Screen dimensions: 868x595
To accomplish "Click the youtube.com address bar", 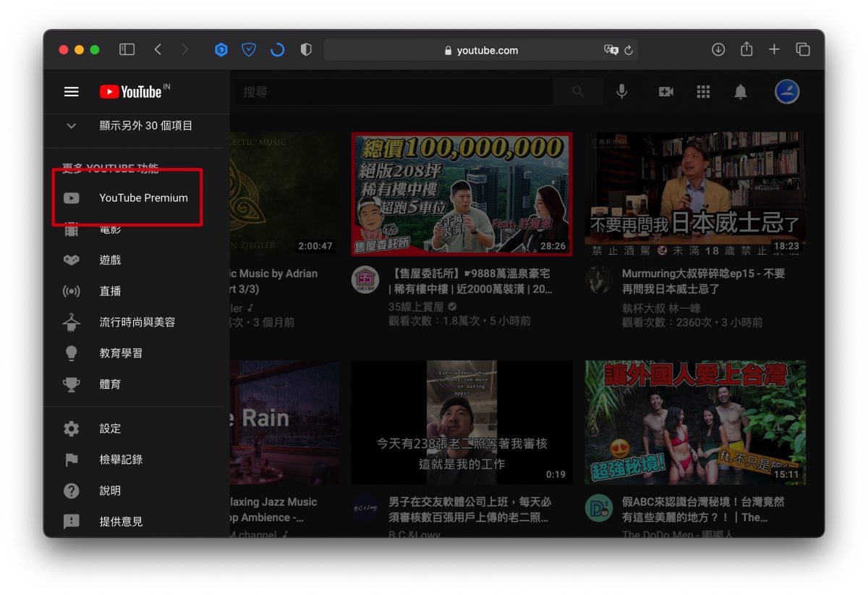I will (480, 50).
